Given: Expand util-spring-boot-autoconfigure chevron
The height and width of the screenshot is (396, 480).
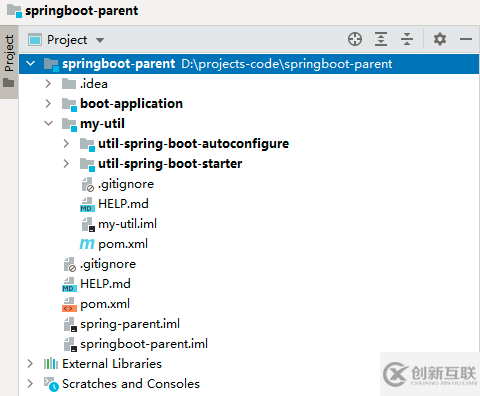Looking at the screenshot, I should point(66,144).
